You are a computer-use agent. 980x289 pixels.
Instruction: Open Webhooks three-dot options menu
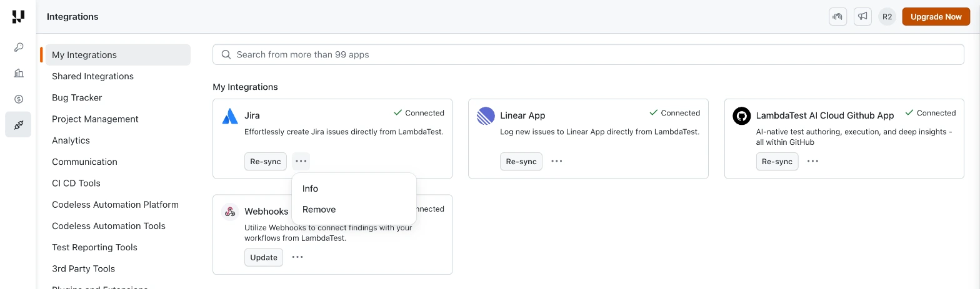click(x=297, y=257)
